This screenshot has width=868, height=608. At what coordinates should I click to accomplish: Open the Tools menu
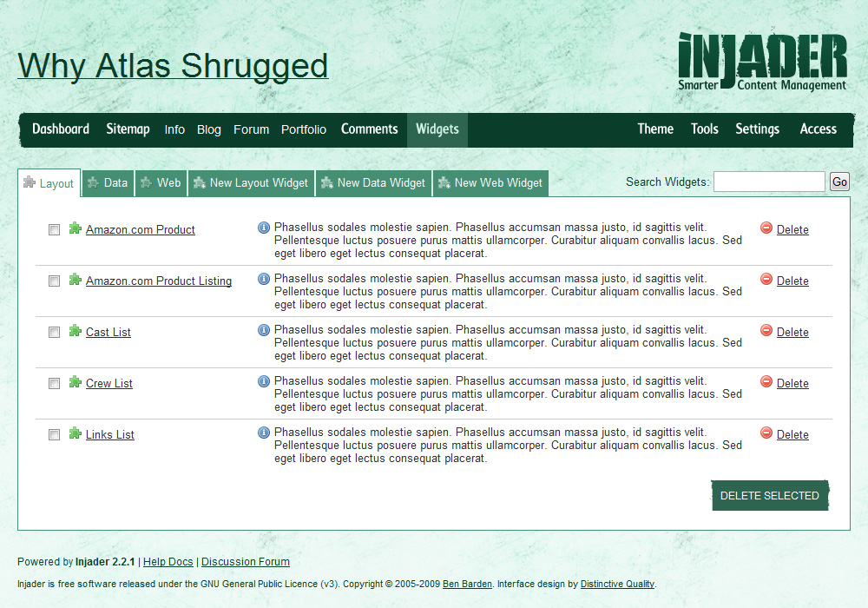point(704,129)
